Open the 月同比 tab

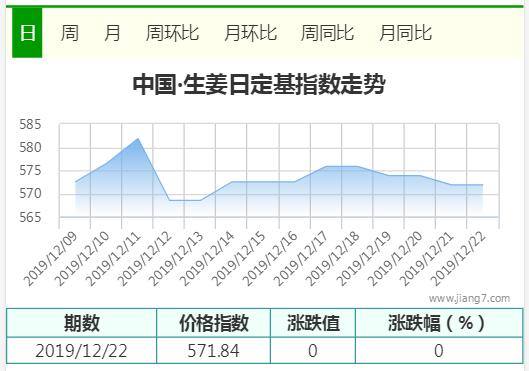(x=406, y=33)
